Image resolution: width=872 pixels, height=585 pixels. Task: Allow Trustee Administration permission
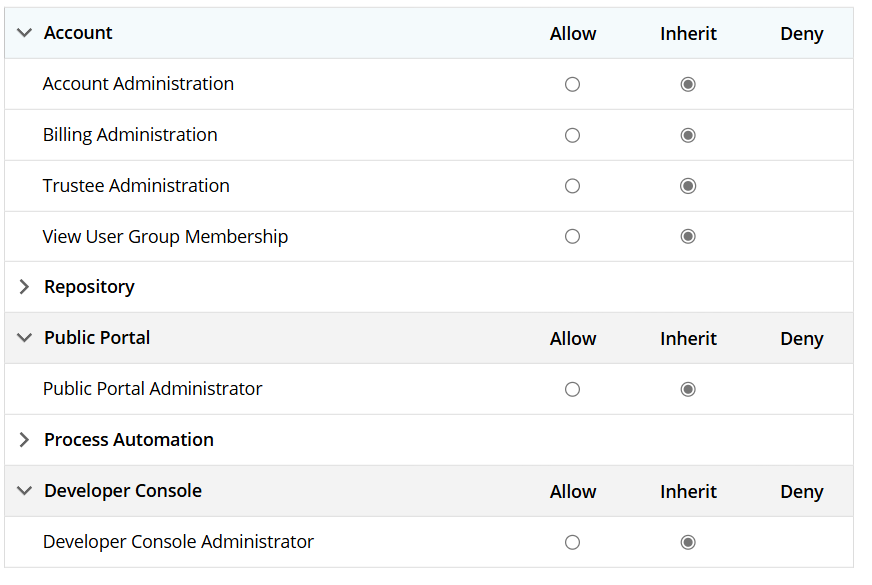(x=572, y=186)
